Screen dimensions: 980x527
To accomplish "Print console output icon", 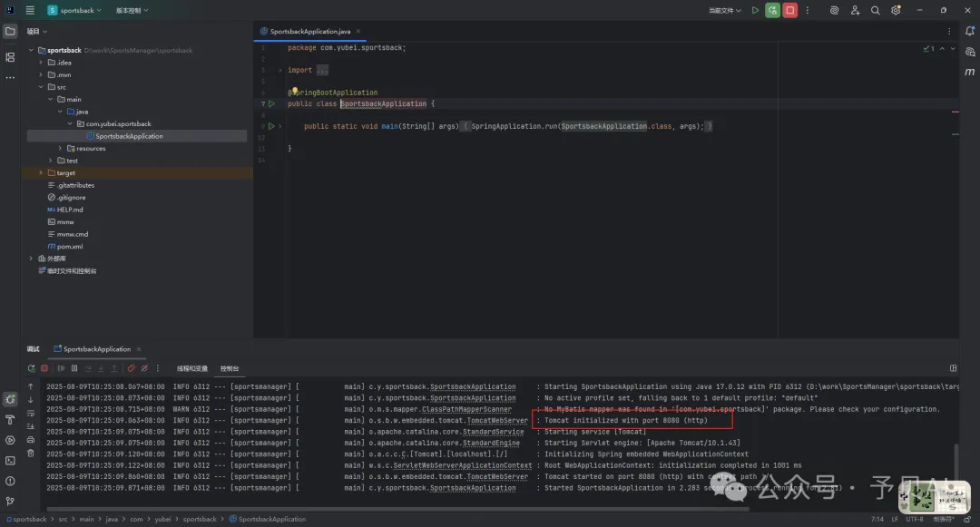I will [31, 440].
